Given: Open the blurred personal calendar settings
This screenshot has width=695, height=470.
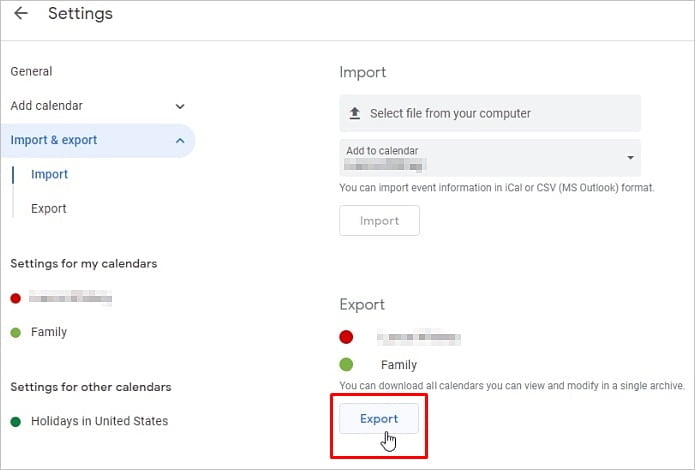Looking at the screenshot, I should tap(70, 298).
